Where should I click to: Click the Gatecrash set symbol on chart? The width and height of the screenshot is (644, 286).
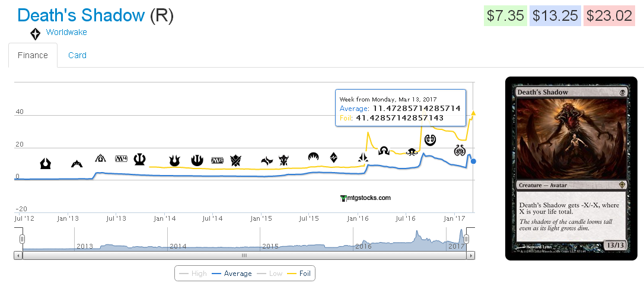(77, 164)
